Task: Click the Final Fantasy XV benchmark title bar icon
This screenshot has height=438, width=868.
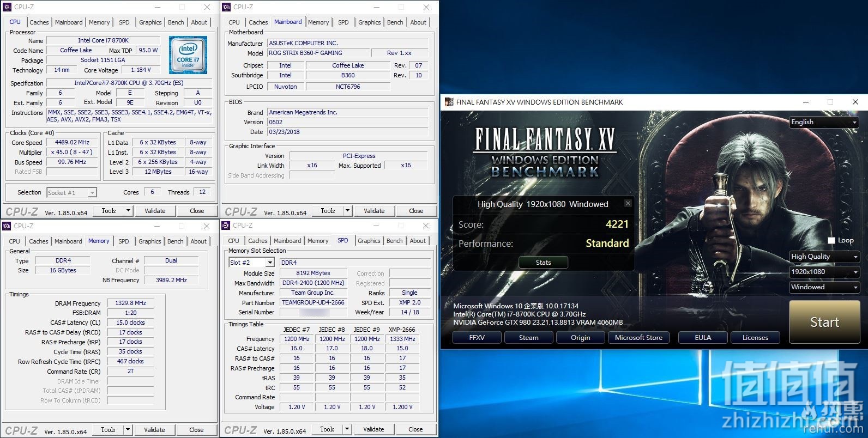Action: pyautogui.click(x=449, y=102)
